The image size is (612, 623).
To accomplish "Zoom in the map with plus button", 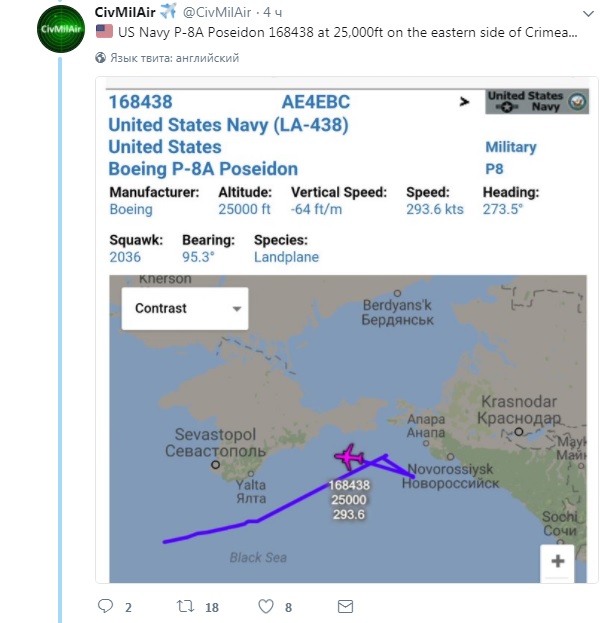I will point(557,561).
